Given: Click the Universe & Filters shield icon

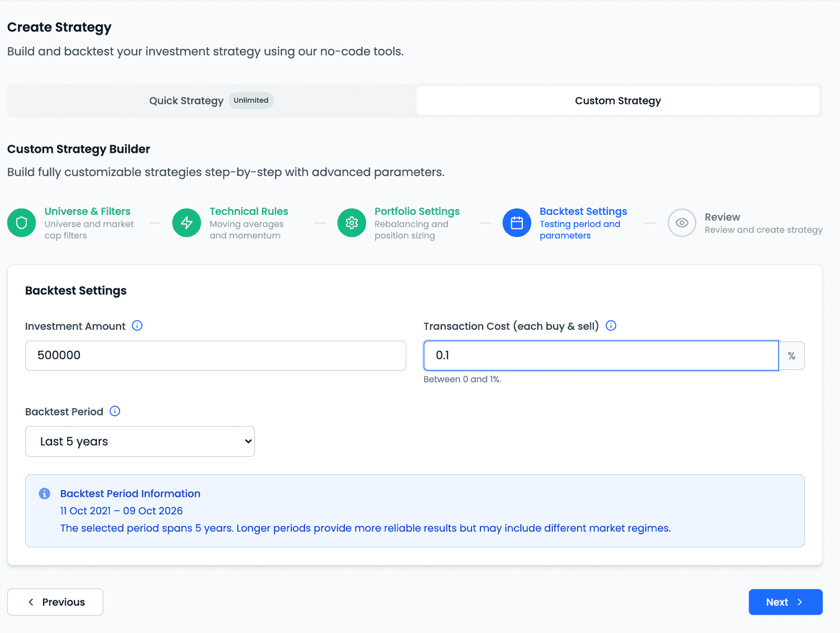Looking at the screenshot, I should click(22, 223).
